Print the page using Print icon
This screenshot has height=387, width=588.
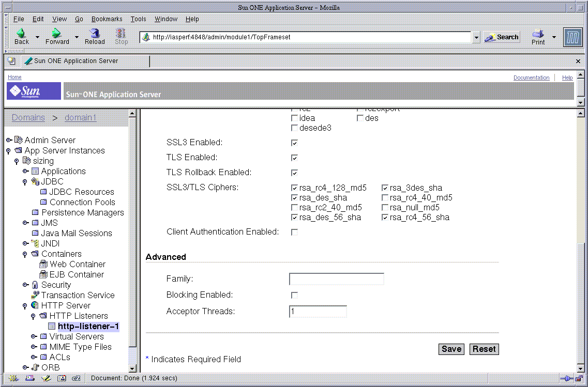pos(538,34)
